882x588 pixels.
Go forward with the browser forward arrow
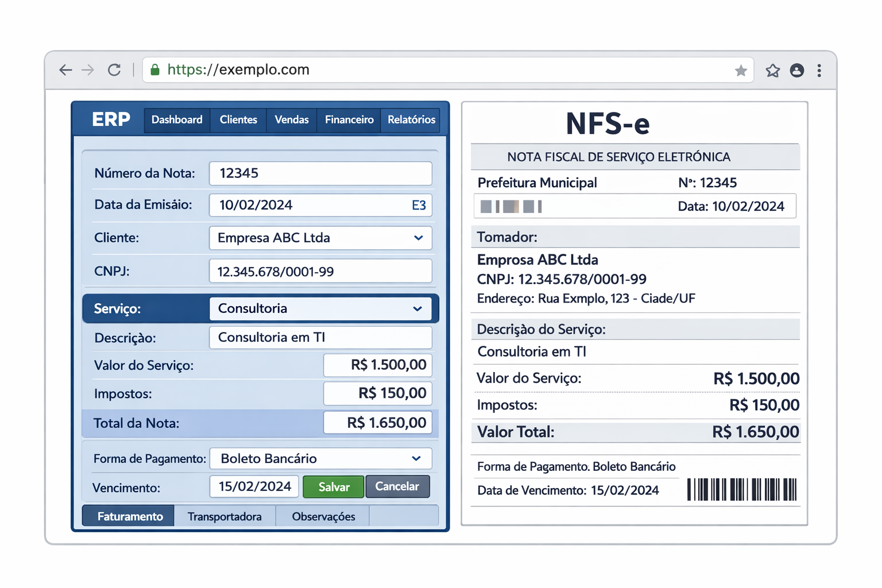pyautogui.click(x=88, y=70)
